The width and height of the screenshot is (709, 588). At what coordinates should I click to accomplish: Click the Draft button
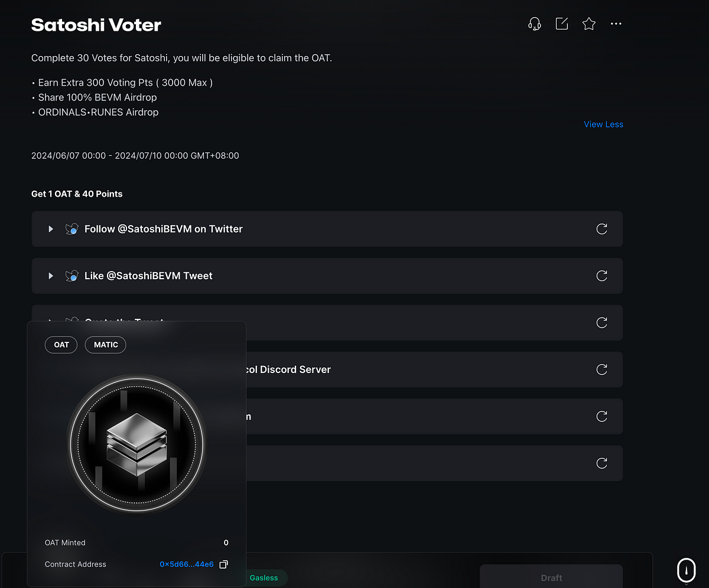[551, 577]
